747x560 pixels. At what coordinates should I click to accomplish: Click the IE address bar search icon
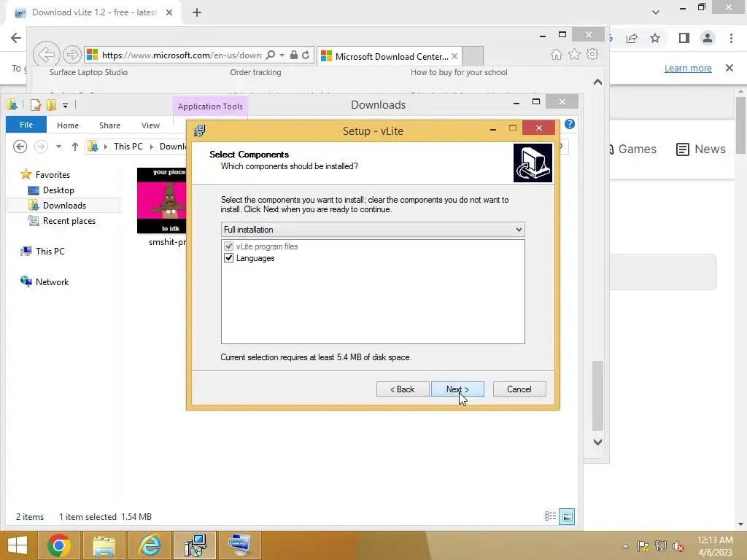pyautogui.click(x=271, y=55)
